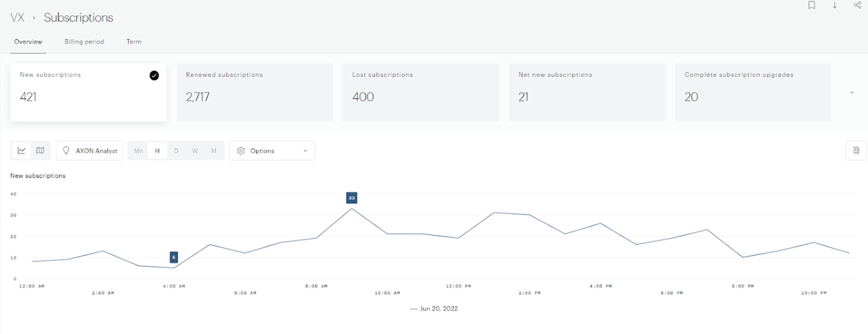The height and width of the screenshot is (334, 868).
Task: Click the share icon
Action: pyautogui.click(x=858, y=6)
